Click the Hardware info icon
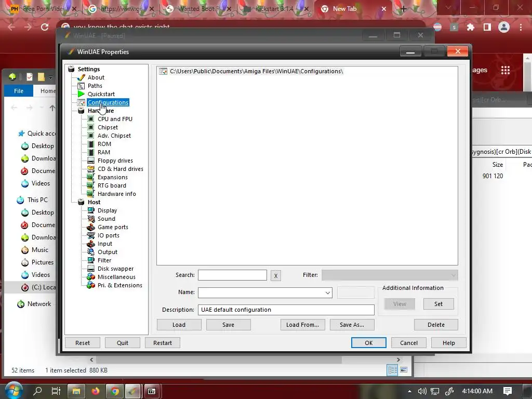Image resolution: width=532 pixels, height=399 pixels. [x=91, y=194]
